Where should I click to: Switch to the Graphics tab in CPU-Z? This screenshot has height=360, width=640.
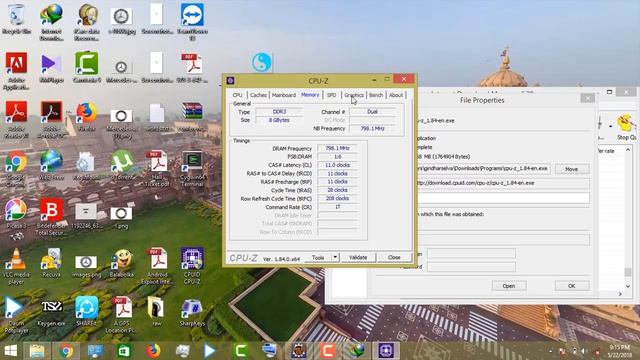(x=354, y=95)
